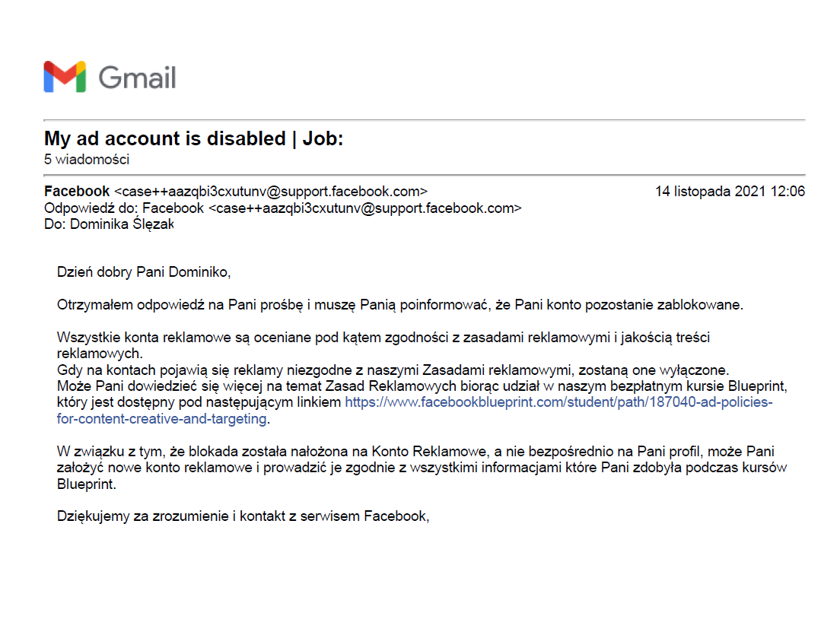The image size is (840, 638).
Task: Click the date '14 listopada 2021 12:06'
Action: tap(730, 192)
